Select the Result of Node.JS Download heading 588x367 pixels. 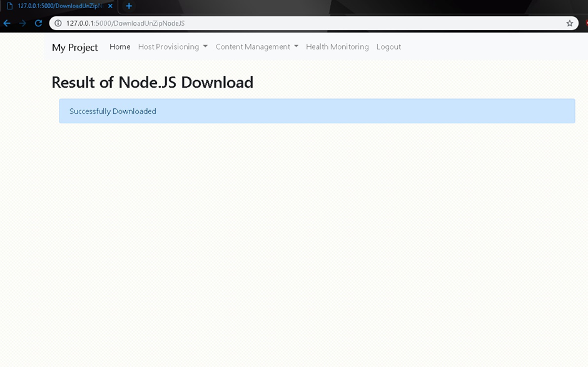click(x=153, y=82)
